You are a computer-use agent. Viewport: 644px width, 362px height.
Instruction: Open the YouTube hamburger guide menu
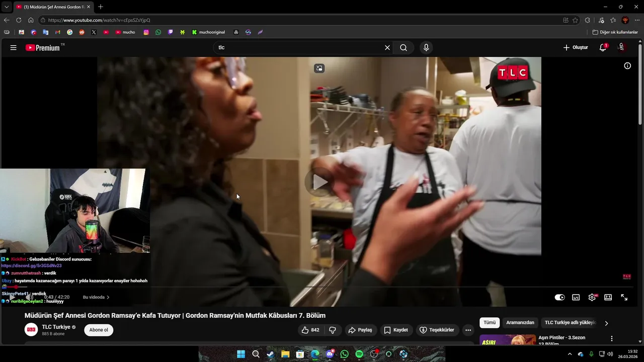14,48
